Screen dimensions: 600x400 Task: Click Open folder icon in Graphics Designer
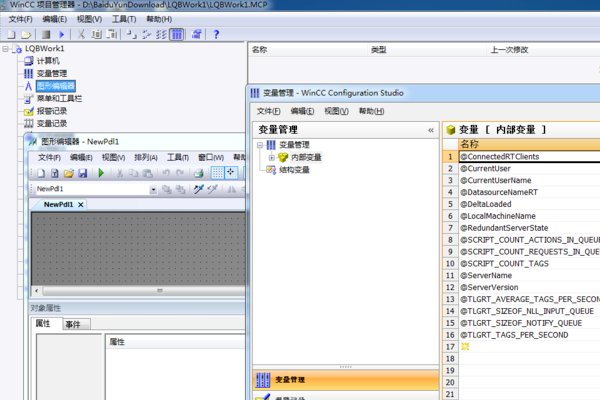pyautogui.click(x=68, y=173)
